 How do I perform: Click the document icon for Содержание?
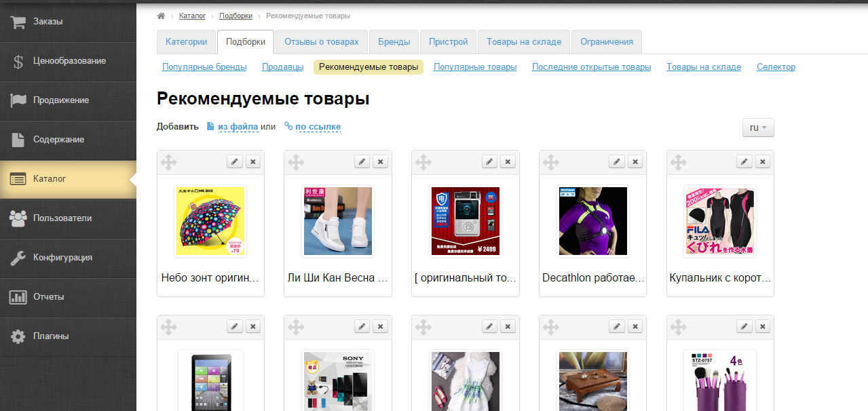pos(18,140)
